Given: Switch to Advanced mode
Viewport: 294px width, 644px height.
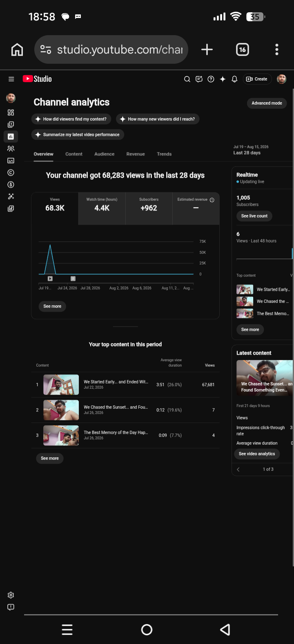Looking at the screenshot, I should click(x=267, y=103).
